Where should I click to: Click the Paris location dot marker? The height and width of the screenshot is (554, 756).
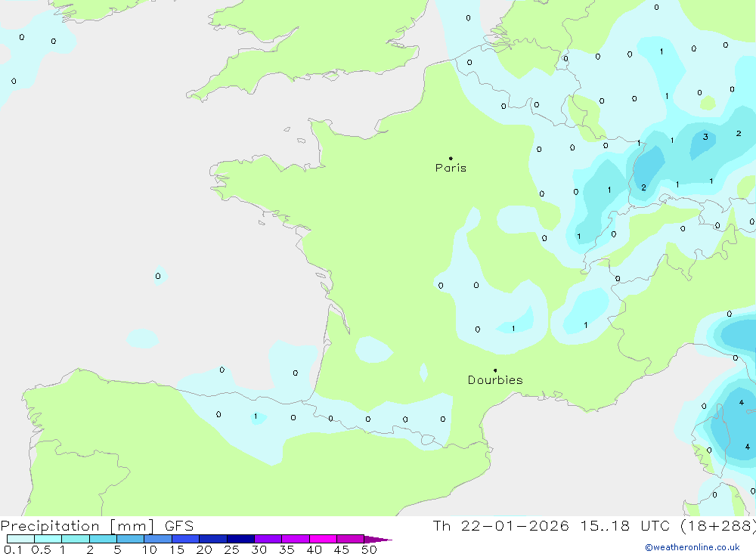[x=451, y=158]
